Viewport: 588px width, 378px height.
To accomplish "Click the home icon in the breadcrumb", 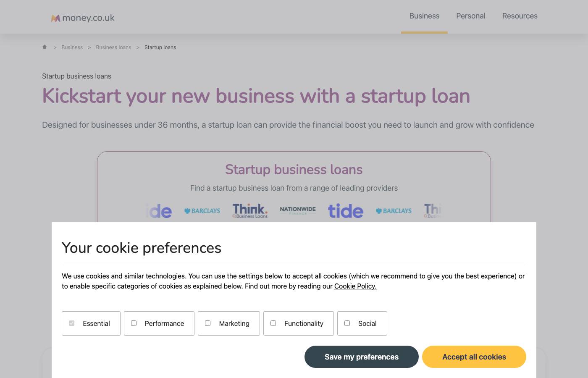I will point(45,47).
